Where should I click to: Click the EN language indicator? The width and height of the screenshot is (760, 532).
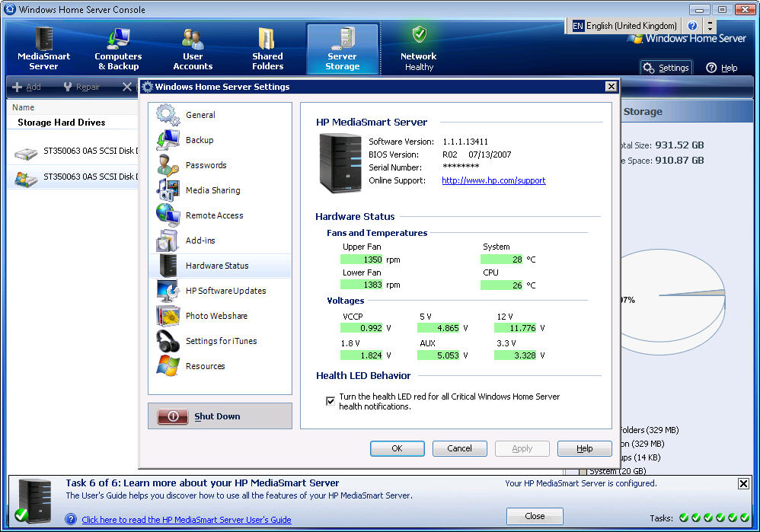[578, 26]
